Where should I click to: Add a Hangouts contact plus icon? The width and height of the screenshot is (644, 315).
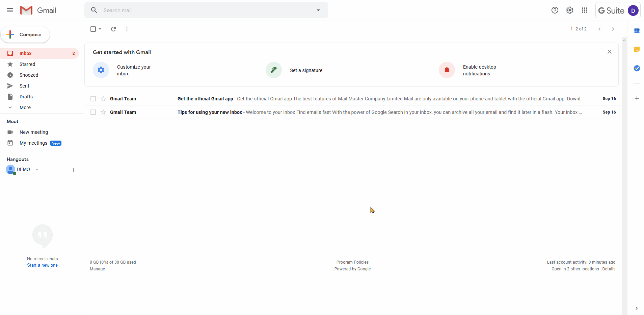click(x=74, y=170)
